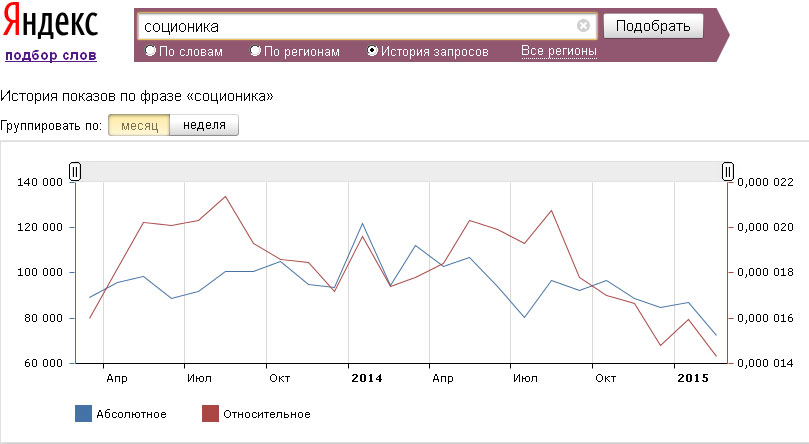Select the История запросов radio button
The image size is (809, 444).
tap(373, 51)
